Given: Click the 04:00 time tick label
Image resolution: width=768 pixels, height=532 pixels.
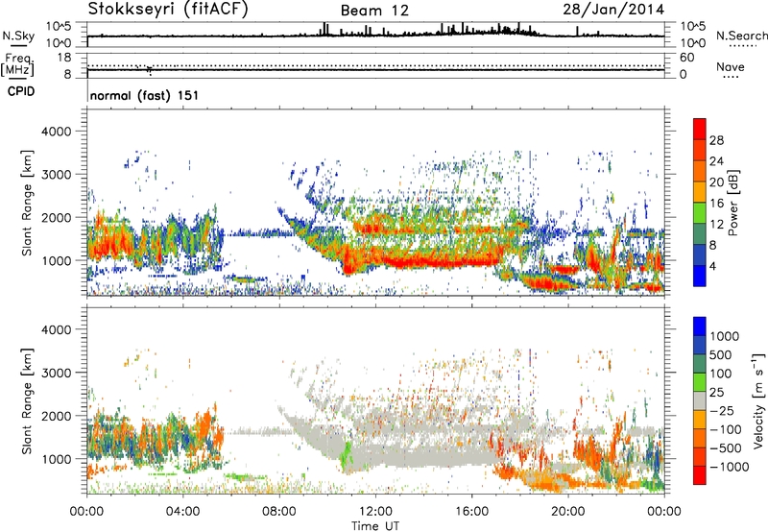Looking at the screenshot, I should point(182,512).
